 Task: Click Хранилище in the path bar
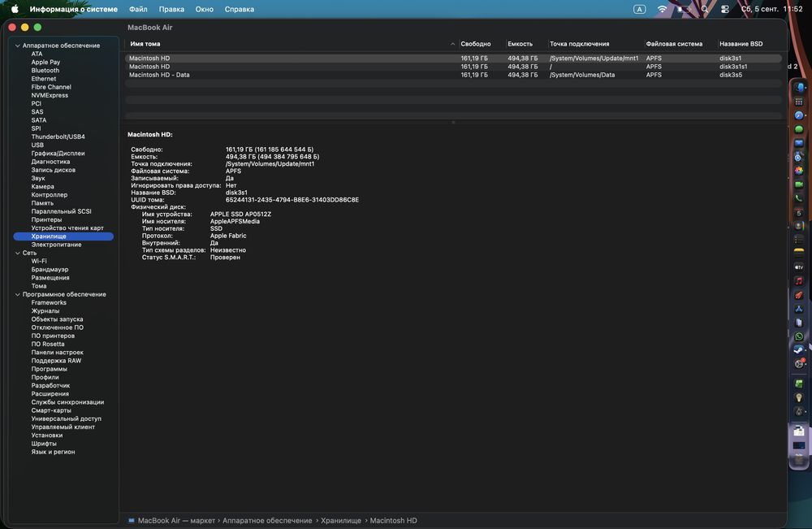tap(341, 520)
